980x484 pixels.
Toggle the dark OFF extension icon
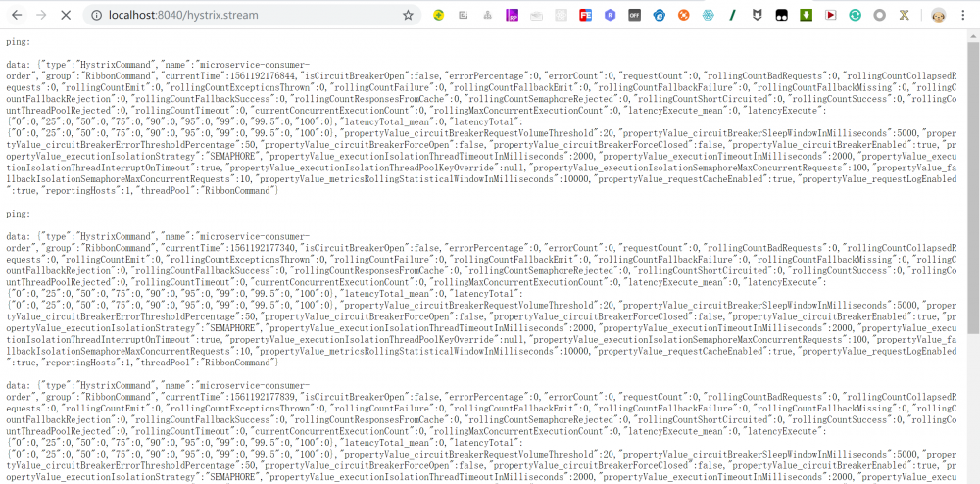634,15
